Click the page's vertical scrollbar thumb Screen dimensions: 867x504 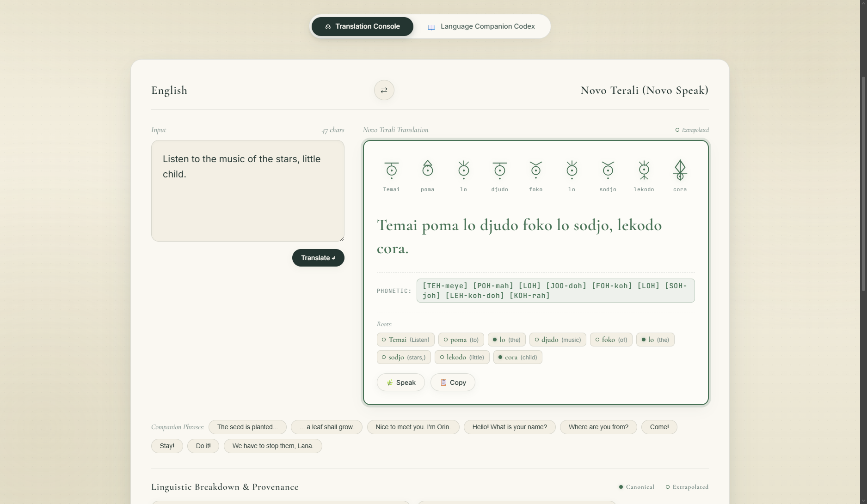pos(863,183)
